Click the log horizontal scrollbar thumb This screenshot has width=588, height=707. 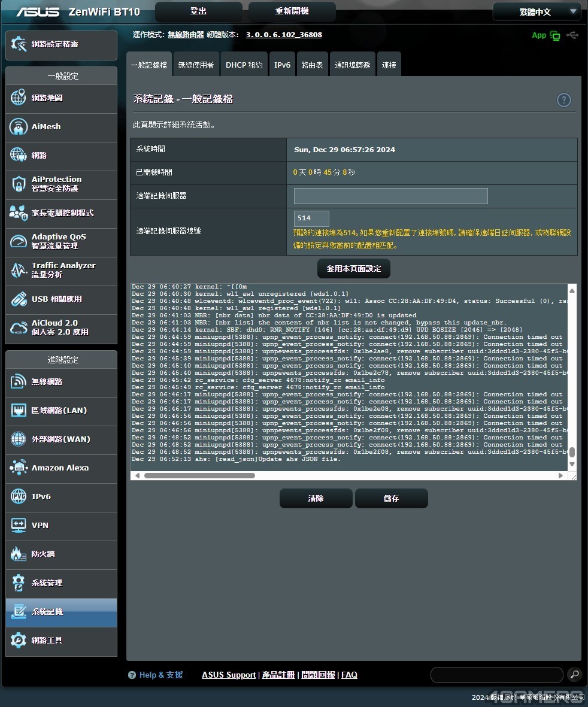(199, 476)
